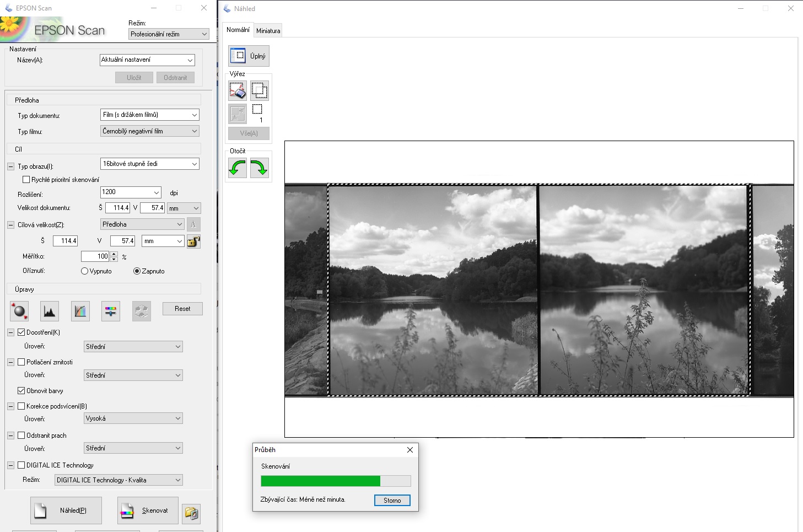Open the tone correction curve tool

pyautogui.click(x=80, y=311)
